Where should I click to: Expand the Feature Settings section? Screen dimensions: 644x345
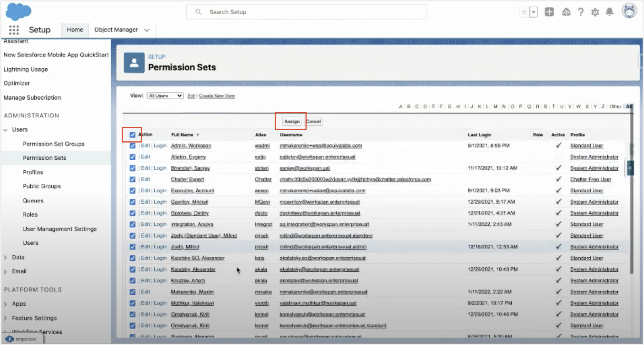click(5, 318)
